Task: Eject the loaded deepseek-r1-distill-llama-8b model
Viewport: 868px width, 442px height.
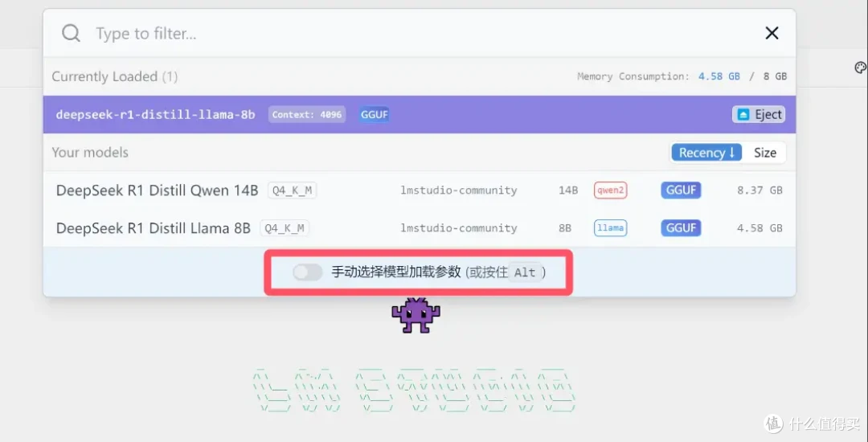Action: click(x=759, y=114)
